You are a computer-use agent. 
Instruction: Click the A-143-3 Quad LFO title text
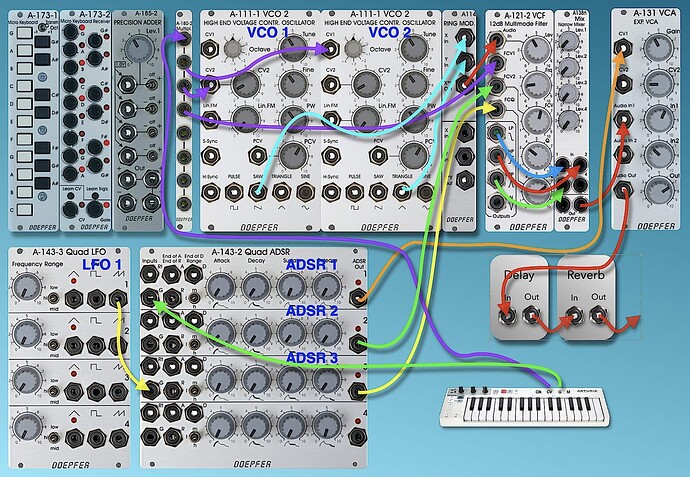[x=69, y=252]
